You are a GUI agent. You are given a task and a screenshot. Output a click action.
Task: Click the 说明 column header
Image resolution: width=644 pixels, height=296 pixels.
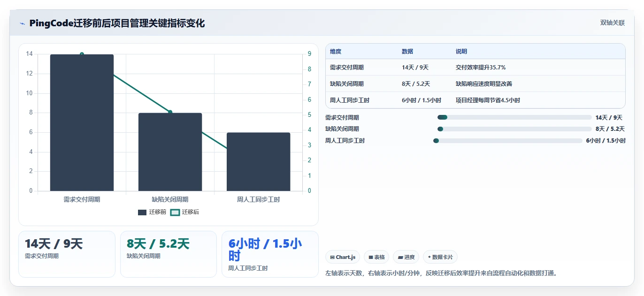pos(461,52)
